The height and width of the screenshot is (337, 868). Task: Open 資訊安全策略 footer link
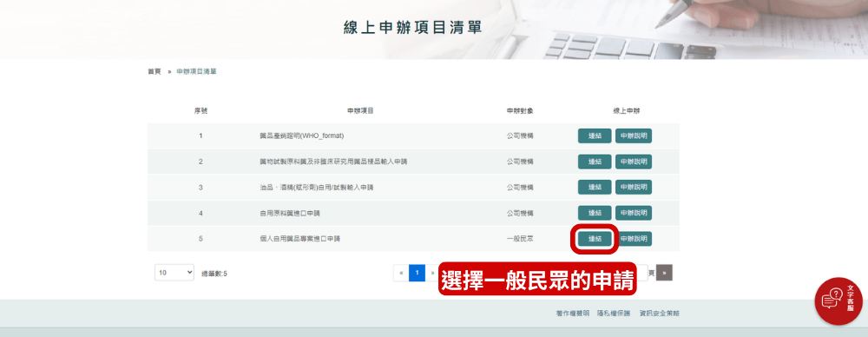(660, 314)
